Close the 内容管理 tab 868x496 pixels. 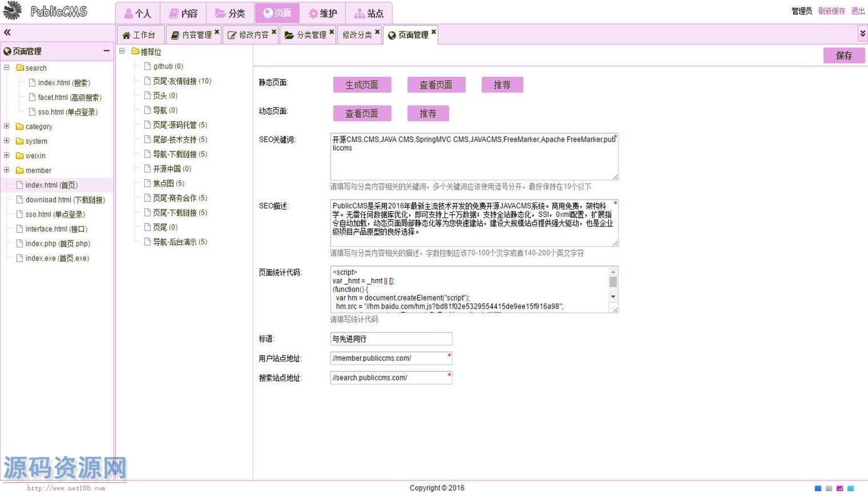point(217,32)
